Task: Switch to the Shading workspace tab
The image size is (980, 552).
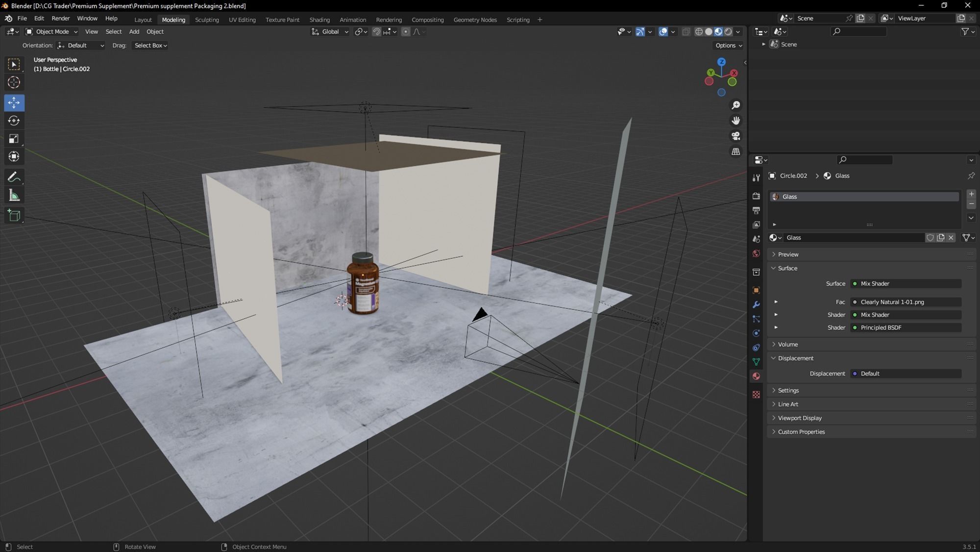Action: pos(319,20)
